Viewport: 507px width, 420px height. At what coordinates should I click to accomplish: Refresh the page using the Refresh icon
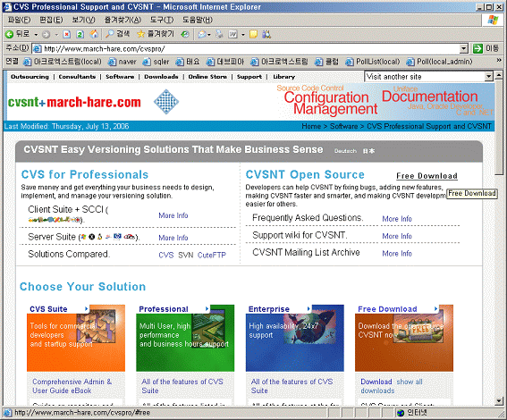coord(80,34)
